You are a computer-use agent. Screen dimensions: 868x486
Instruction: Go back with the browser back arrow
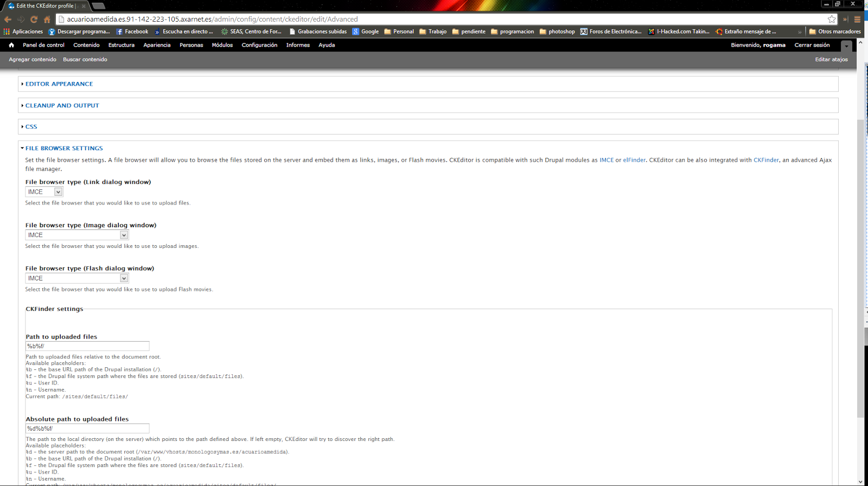coord(8,19)
